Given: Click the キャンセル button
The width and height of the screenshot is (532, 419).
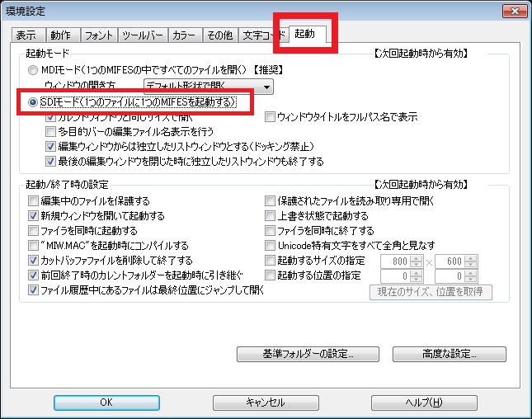Looking at the screenshot, I should tap(266, 403).
